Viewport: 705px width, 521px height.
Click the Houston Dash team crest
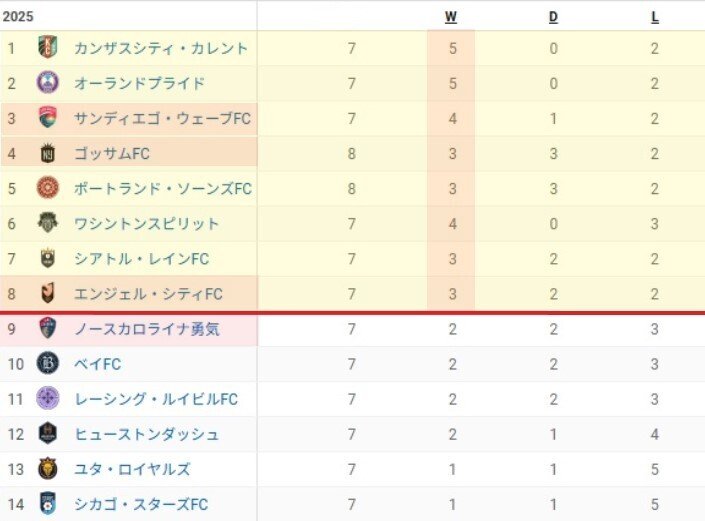tap(47, 434)
